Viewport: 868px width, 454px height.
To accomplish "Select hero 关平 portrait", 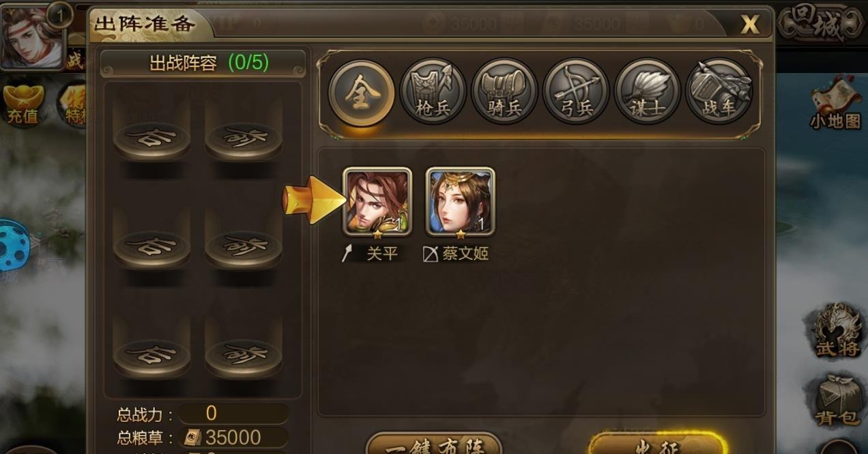I will [377, 202].
